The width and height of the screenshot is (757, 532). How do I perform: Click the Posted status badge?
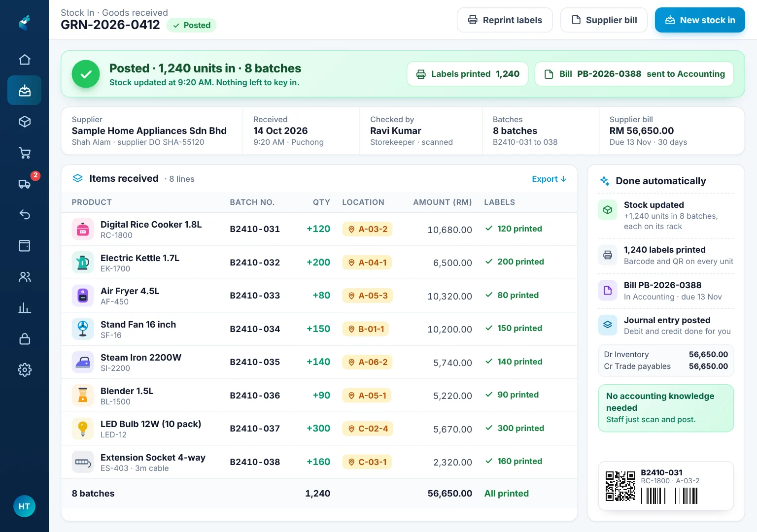pyautogui.click(x=191, y=25)
